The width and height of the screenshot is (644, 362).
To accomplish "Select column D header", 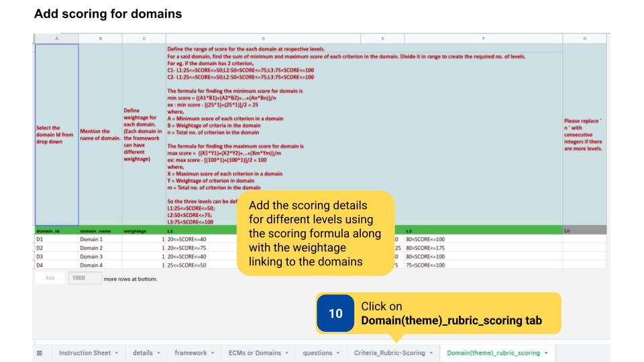I will pyautogui.click(x=263, y=39).
